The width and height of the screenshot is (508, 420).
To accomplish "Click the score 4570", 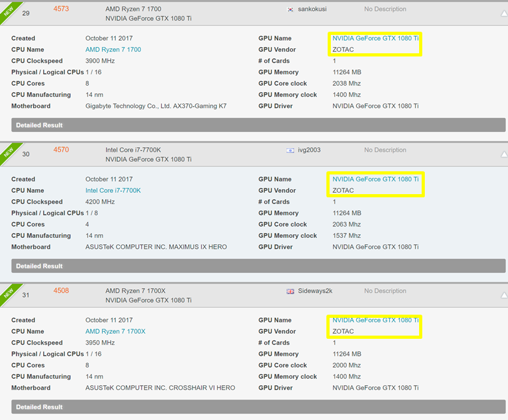I will tap(61, 150).
